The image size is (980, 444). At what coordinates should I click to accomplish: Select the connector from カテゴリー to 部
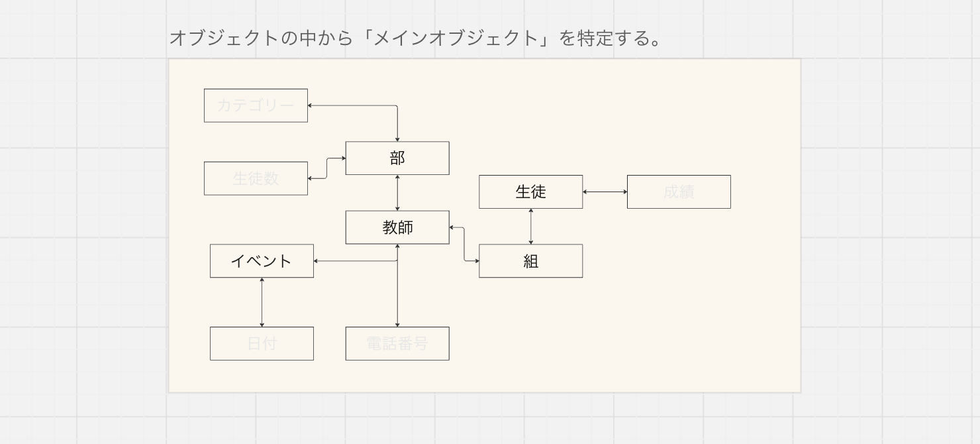click(x=358, y=105)
